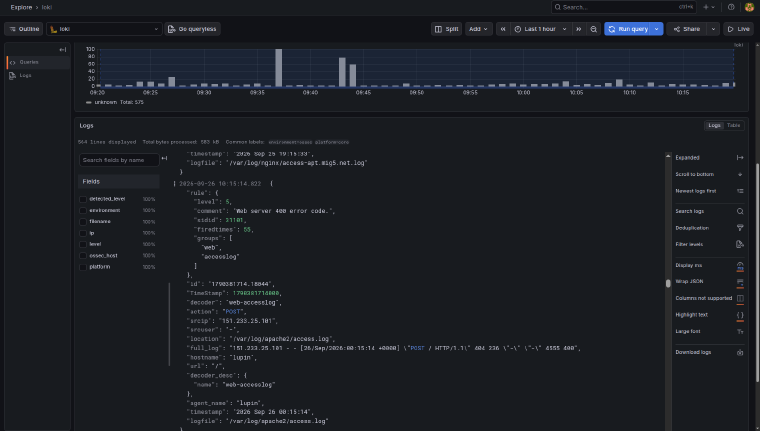This screenshot has width=760, height=431.
Task: Click the Search logs magnifier icon
Action: [740, 211]
